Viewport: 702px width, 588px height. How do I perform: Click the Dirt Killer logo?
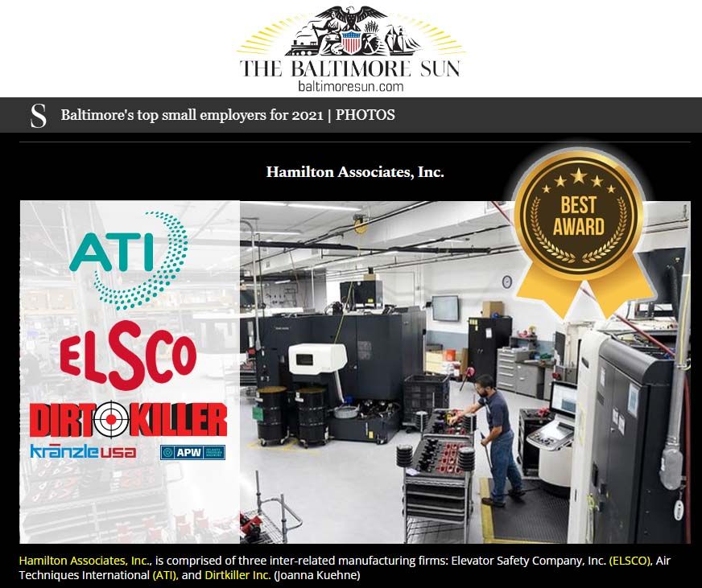[x=129, y=419]
